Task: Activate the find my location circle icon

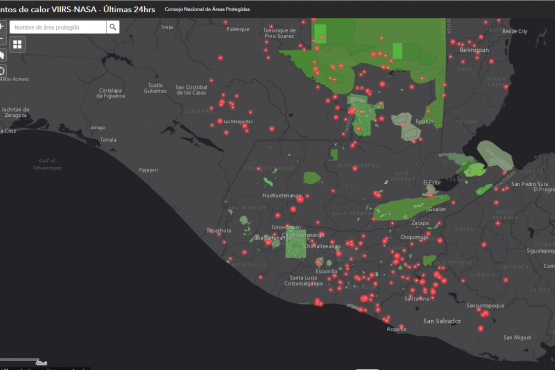Action: (x=2, y=71)
